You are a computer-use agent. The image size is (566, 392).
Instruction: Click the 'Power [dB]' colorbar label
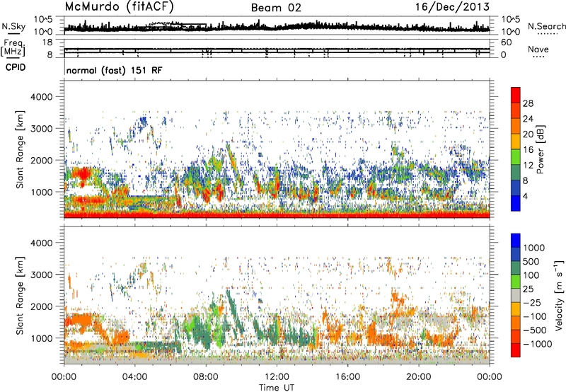[x=541, y=149]
